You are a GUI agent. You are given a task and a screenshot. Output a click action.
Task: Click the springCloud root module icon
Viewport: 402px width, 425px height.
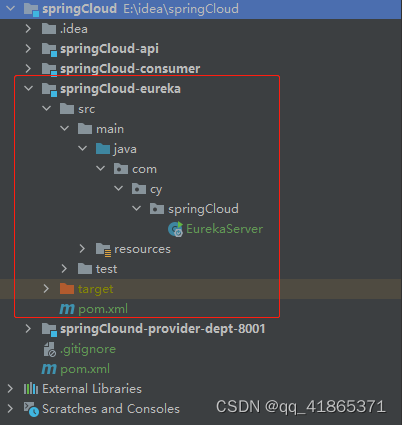point(31,10)
